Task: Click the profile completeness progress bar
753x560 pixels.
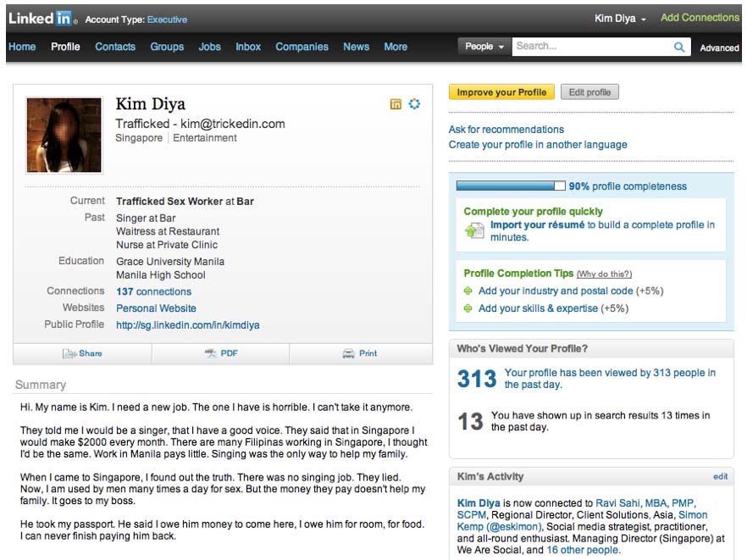Action: pyautogui.click(x=511, y=186)
